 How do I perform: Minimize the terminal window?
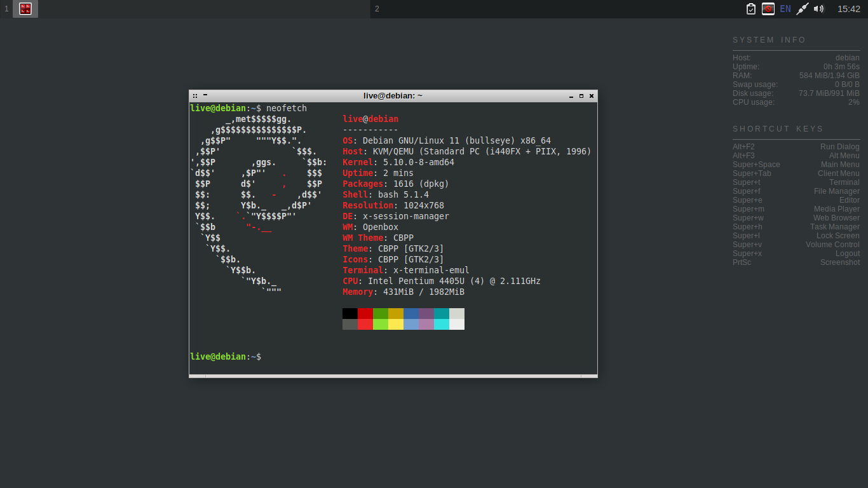571,95
